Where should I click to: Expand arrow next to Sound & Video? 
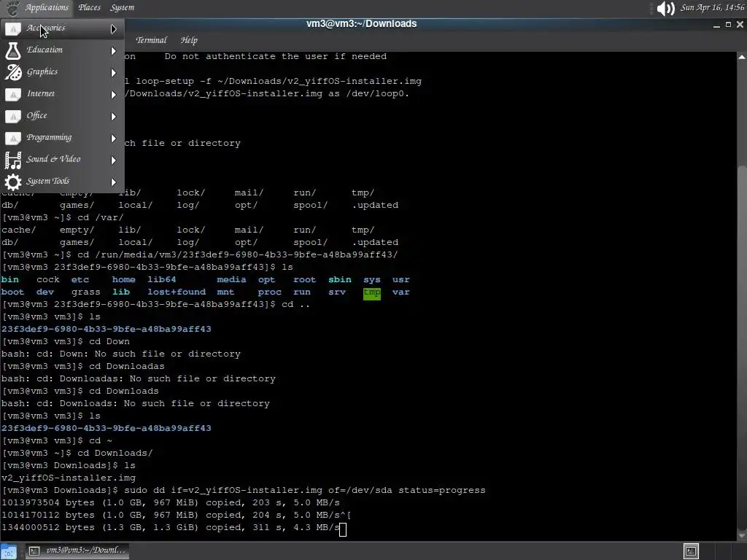click(x=113, y=160)
